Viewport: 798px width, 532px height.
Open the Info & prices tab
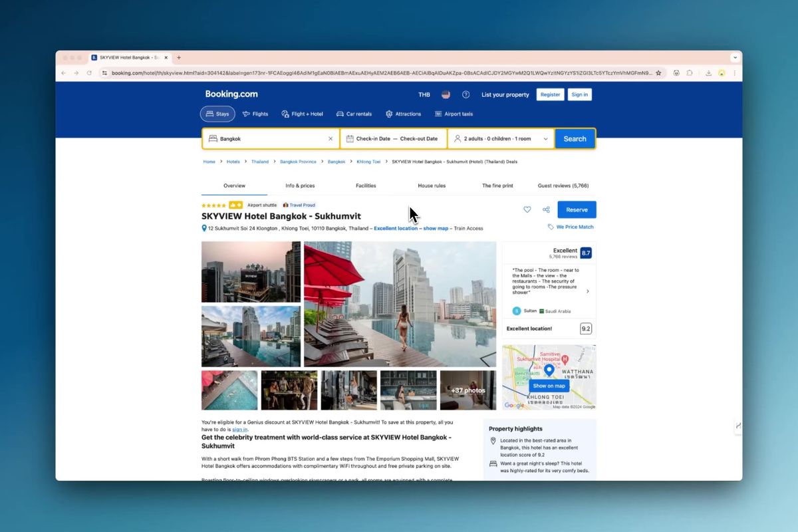pos(300,186)
